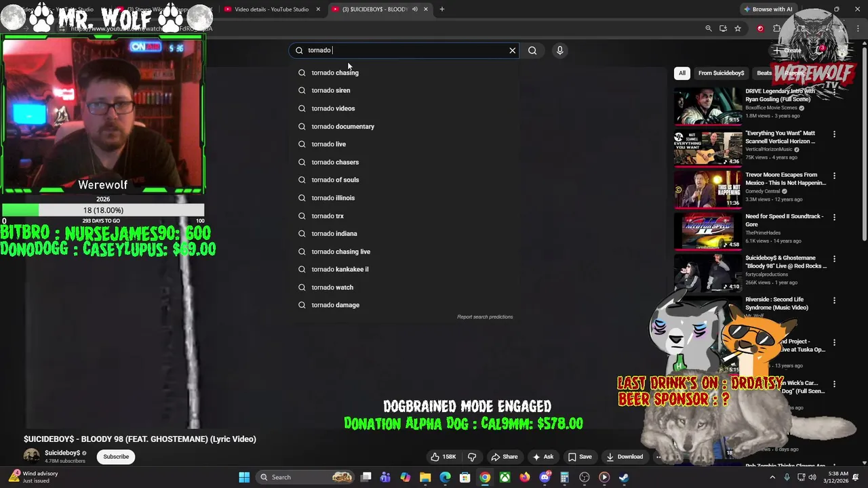Open more options for Bloody 98 Live video

[834, 259]
